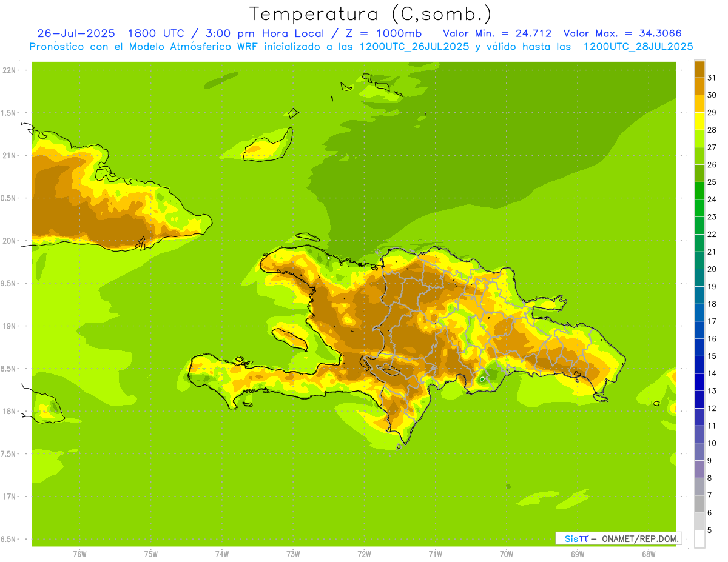Click the '76W' longitude label
Screen dimensions: 728x562
point(79,554)
